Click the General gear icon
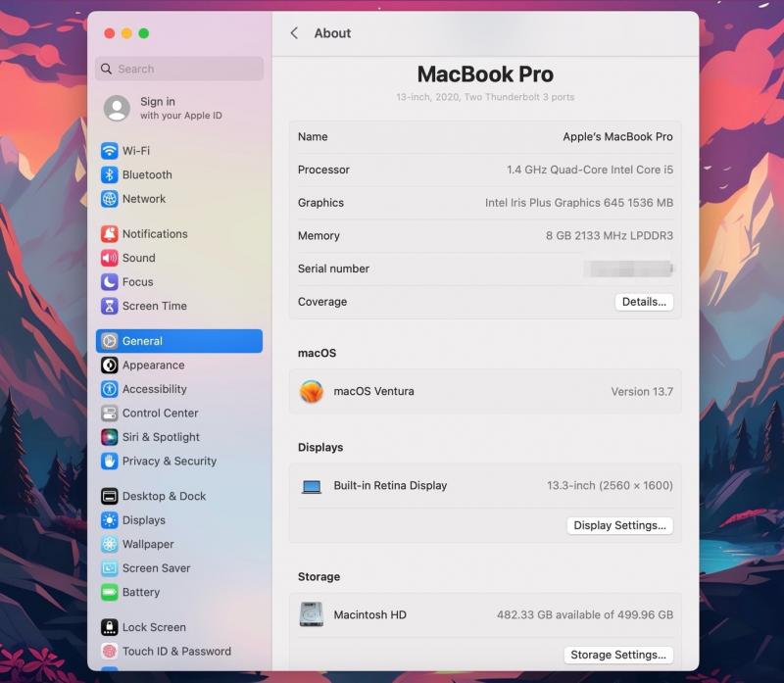The width and height of the screenshot is (784, 683). pyautogui.click(x=110, y=341)
